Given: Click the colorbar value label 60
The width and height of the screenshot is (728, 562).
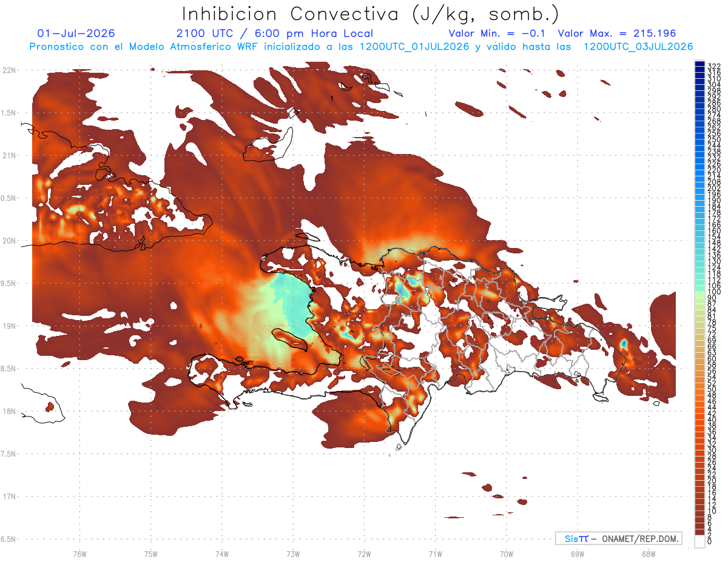Looking at the screenshot, I should click(712, 359).
